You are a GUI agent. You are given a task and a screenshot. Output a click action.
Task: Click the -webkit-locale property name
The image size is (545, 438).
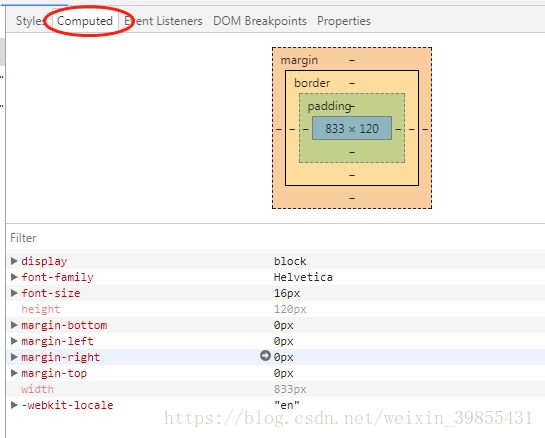click(67, 405)
